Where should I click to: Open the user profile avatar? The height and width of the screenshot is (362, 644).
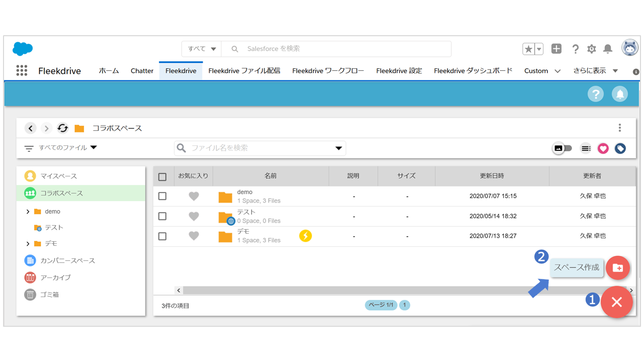pyautogui.click(x=630, y=48)
